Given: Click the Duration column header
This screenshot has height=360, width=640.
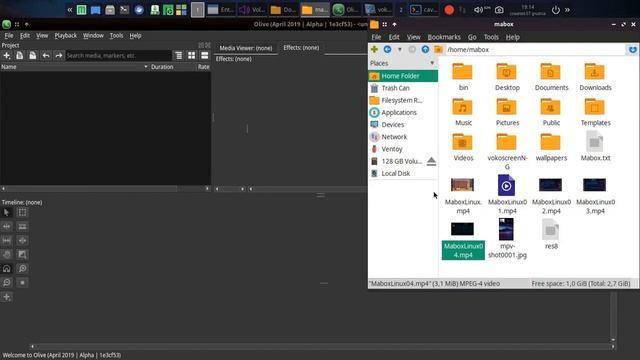Looking at the screenshot, I should pyautogui.click(x=162, y=67).
